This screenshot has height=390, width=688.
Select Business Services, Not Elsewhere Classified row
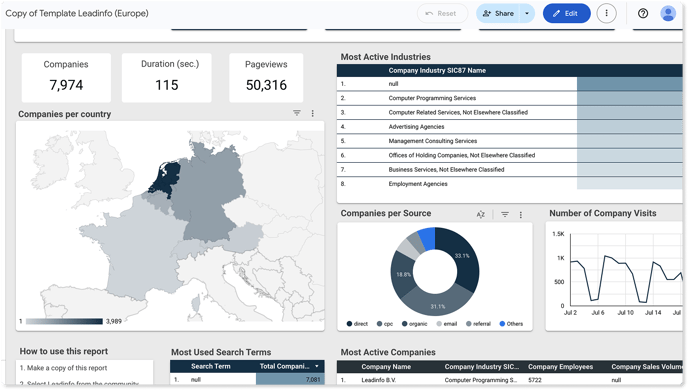pos(509,170)
